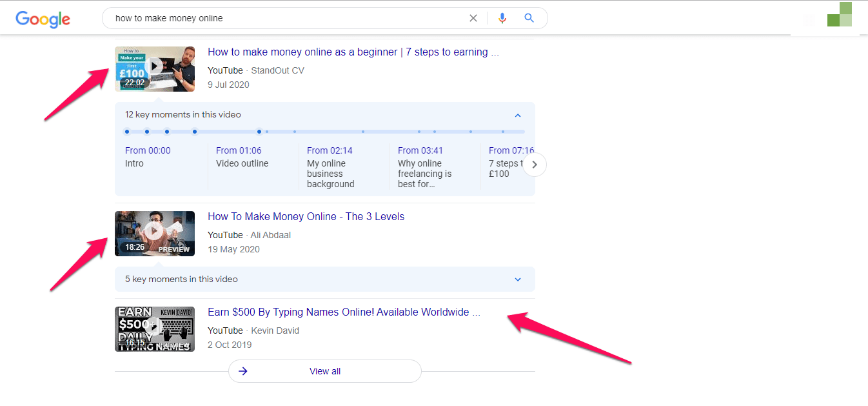The height and width of the screenshot is (406, 868).
Task: Expand the 5 key moments panel
Action: (517, 279)
